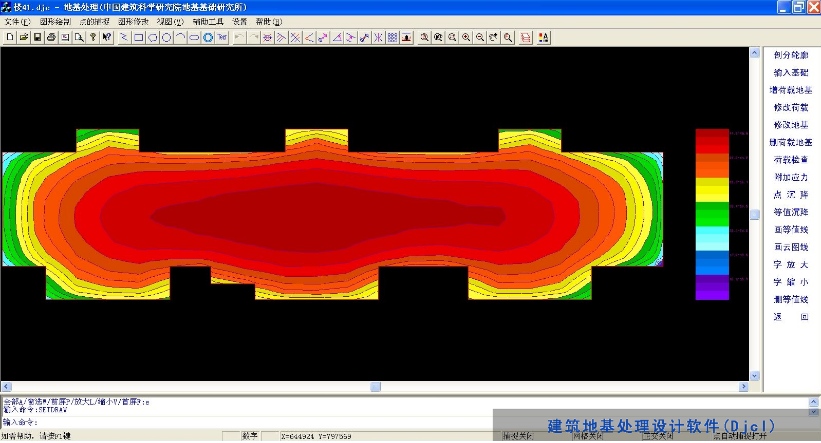Click the green legend color band
Image resolution: width=821 pixels, height=443 pixels.
tap(712, 214)
